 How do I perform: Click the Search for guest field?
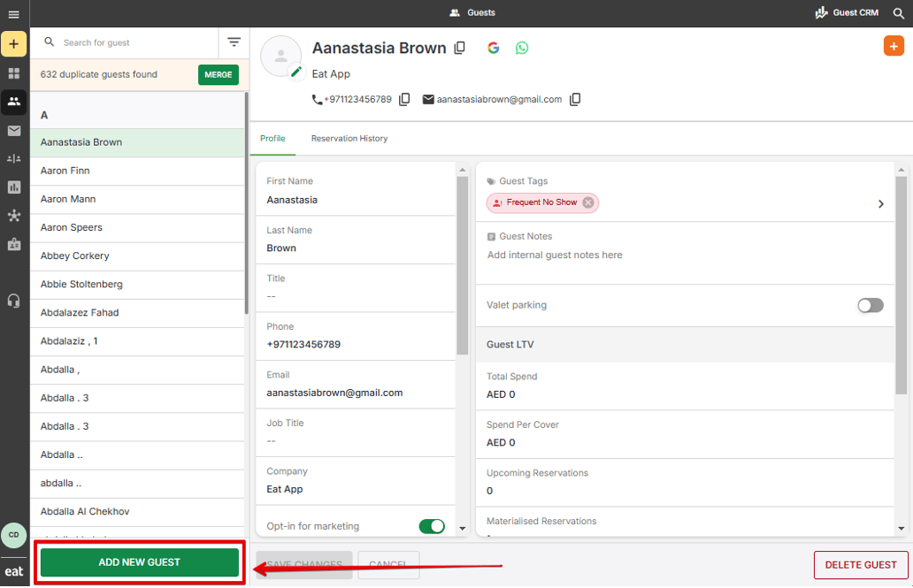click(138, 42)
